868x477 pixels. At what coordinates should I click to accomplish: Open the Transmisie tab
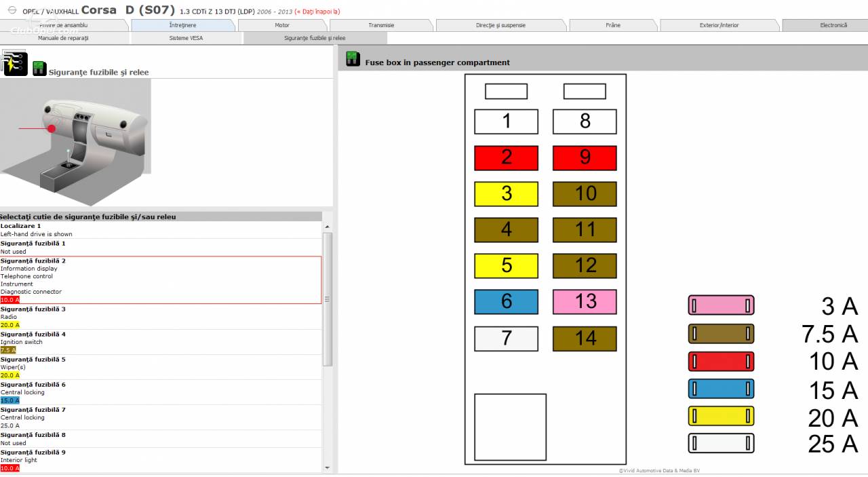381,25
